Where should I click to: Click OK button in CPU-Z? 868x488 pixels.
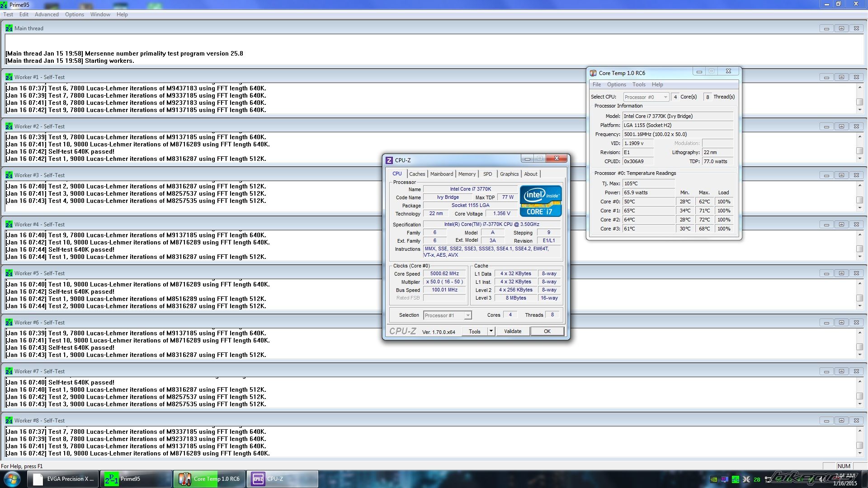pos(547,331)
